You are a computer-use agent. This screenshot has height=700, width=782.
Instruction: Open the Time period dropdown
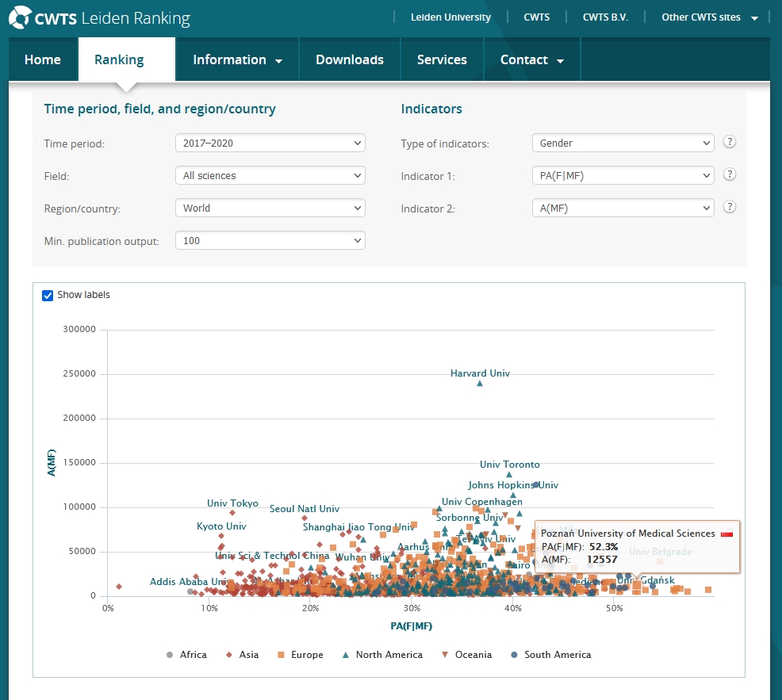tap(270, 143)
